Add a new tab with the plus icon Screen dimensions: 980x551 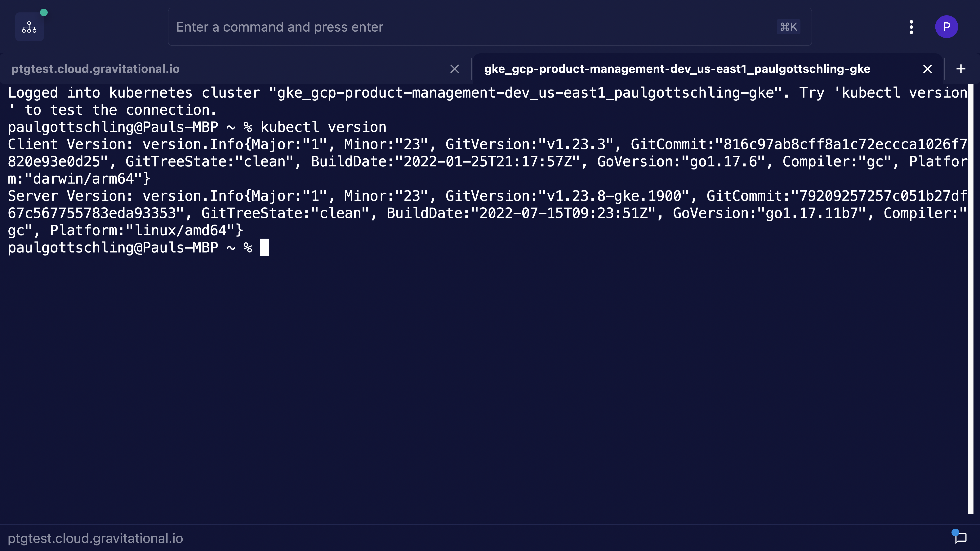(961, 69)
